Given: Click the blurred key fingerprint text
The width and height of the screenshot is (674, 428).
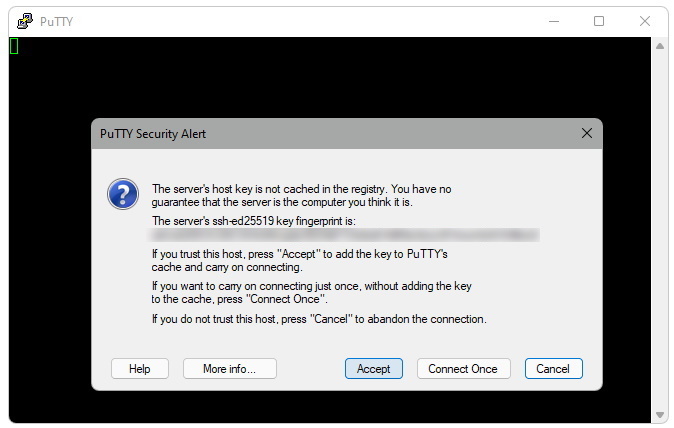Looking at the screenshot, I should coord(345,235).
